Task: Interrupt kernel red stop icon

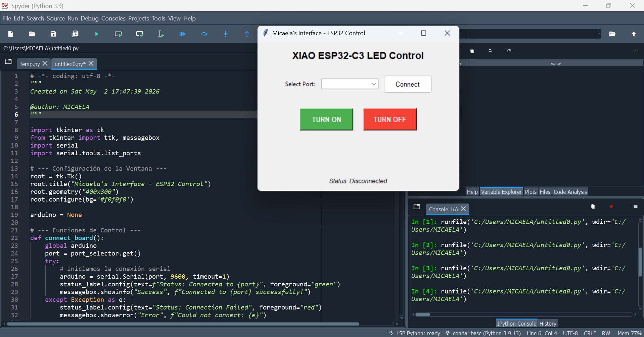Action: tap(612, 207)
